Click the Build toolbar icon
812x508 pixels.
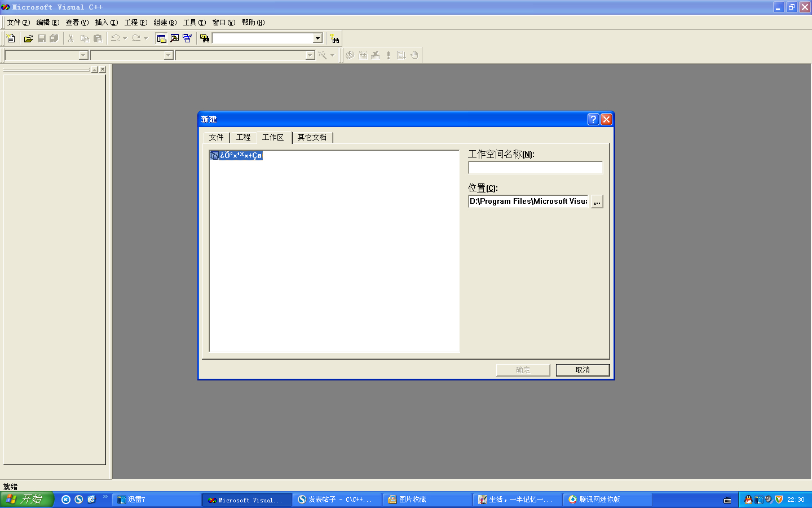click(363, 55)
